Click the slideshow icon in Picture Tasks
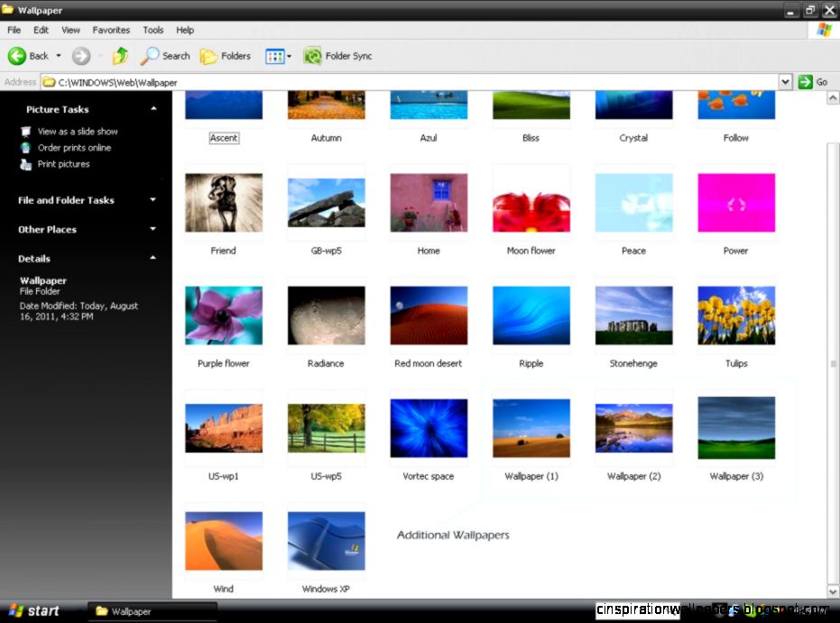This screenshot has width=840, height=623. pyautogui.click(x=27, y=131)
